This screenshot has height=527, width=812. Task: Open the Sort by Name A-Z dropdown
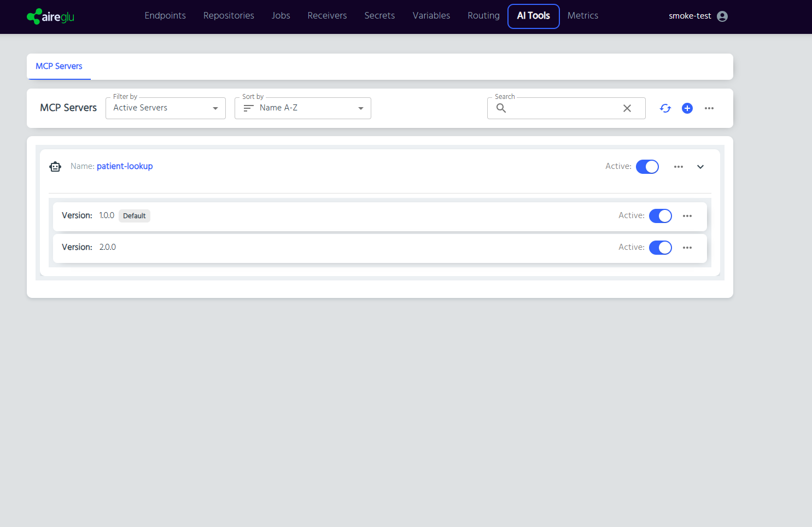[302, 108]
